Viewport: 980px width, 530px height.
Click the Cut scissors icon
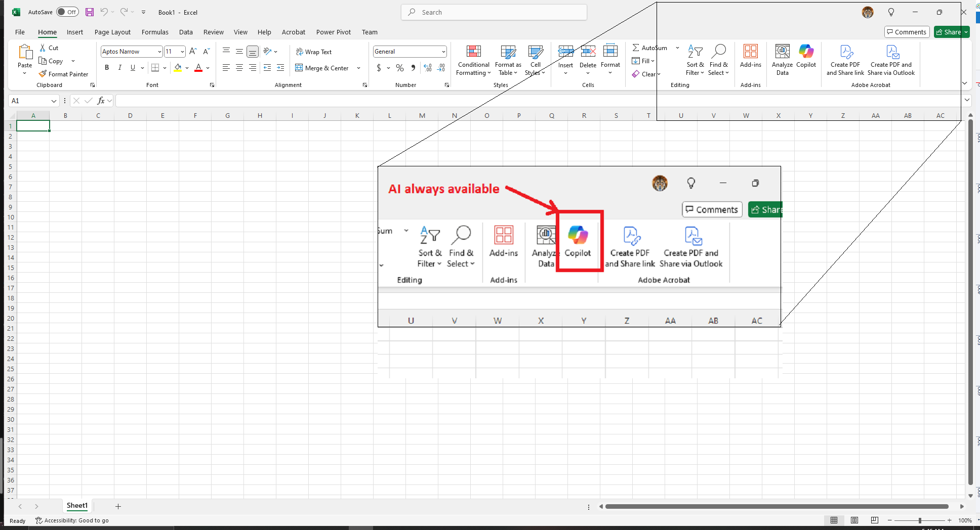[x=43, y=48]
